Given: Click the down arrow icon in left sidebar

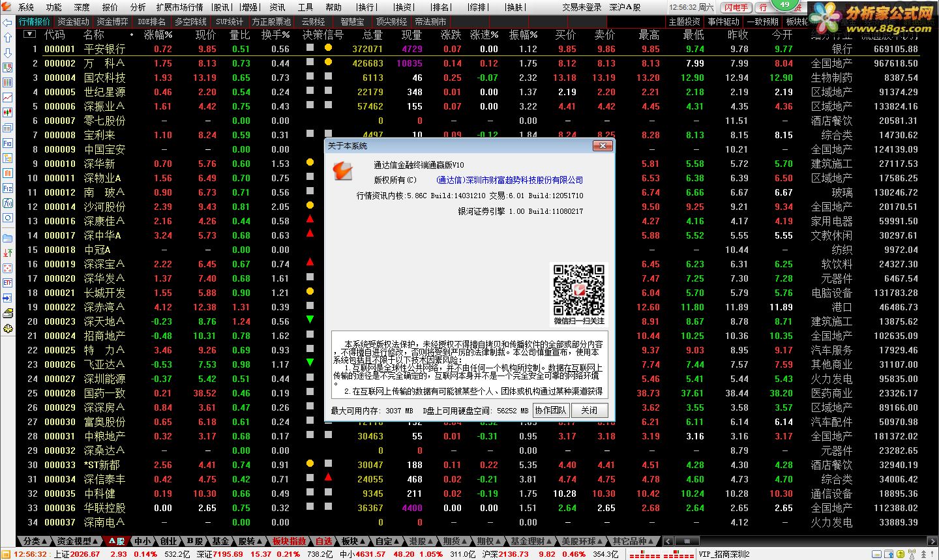Looking at the screenshot, I should tap(7, 53).
